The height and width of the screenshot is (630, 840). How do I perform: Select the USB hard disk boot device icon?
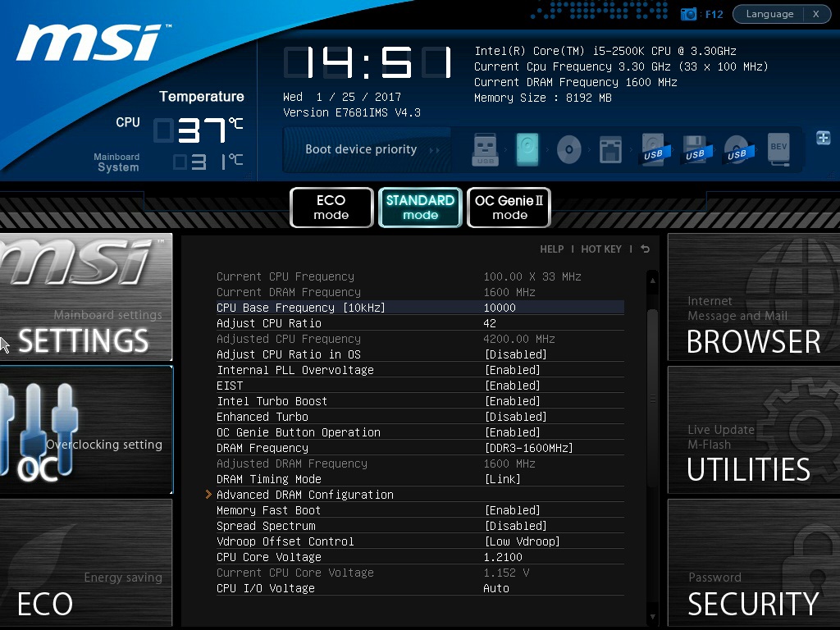pyautogui.click(x=653, y=149)
